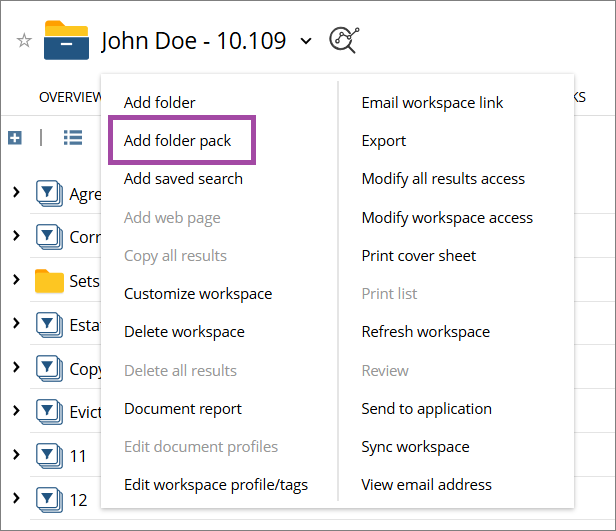This screenshot has width=616, height=531.
Task: Choose Modify all results access
Action: [443, 179]
